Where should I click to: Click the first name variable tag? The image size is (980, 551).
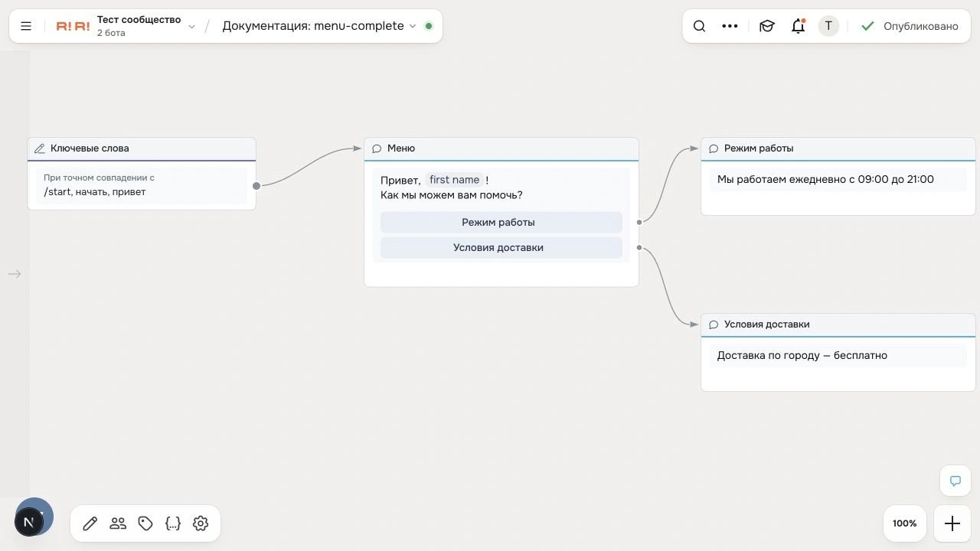[455, 180]
